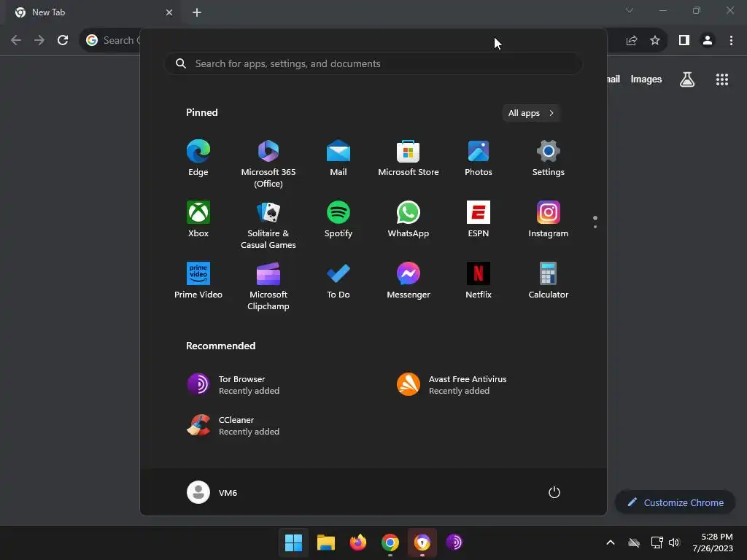
Task: Open a new Chrome tab
Action: tap(197, 12)
